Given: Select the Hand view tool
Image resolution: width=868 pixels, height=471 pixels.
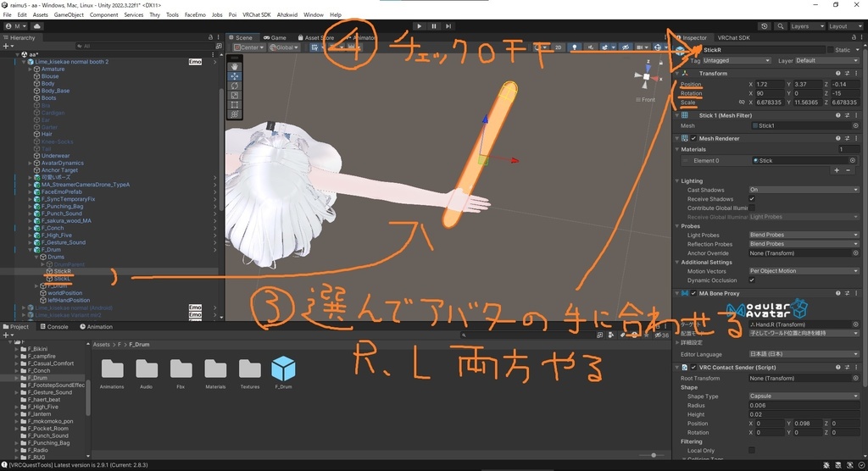Looking at the screenshot, I should click(235, 66).
